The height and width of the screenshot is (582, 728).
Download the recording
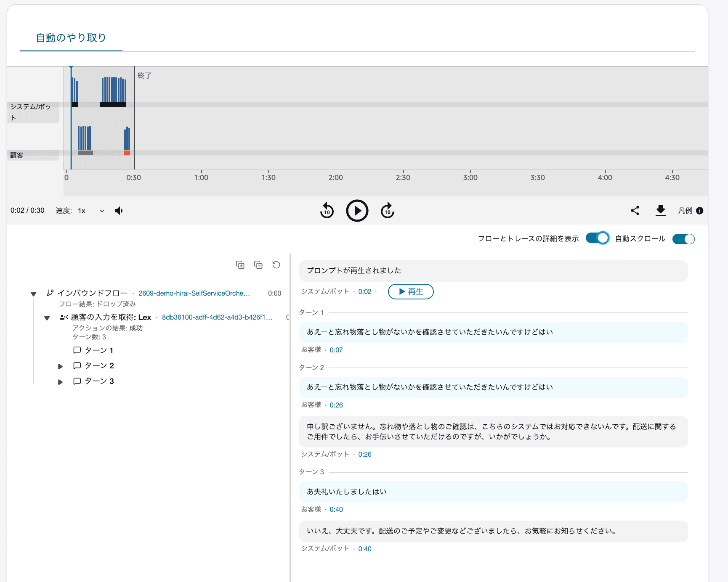pyautogui.click(x=661, y=211)
